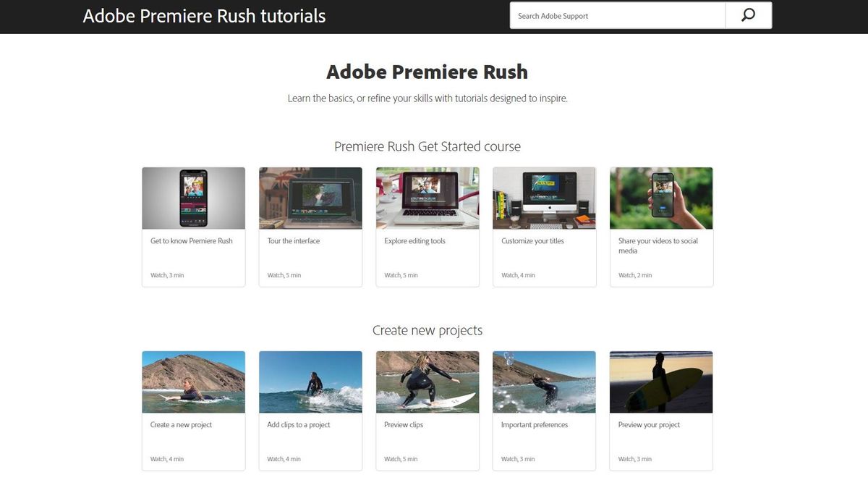
Task: Open the Get to know Premiere Rush thumbnail
Action: [193, 198]
